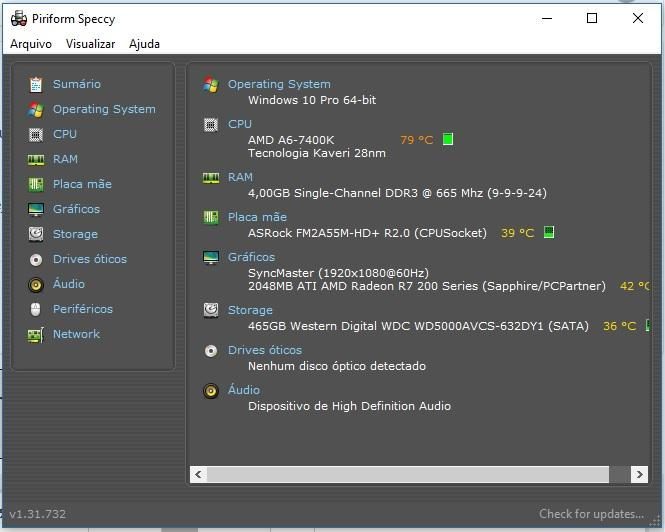Click the hard drive icon beside Storage heading
The width and height of the screenshot is (665, 532).
coord(211,310)
